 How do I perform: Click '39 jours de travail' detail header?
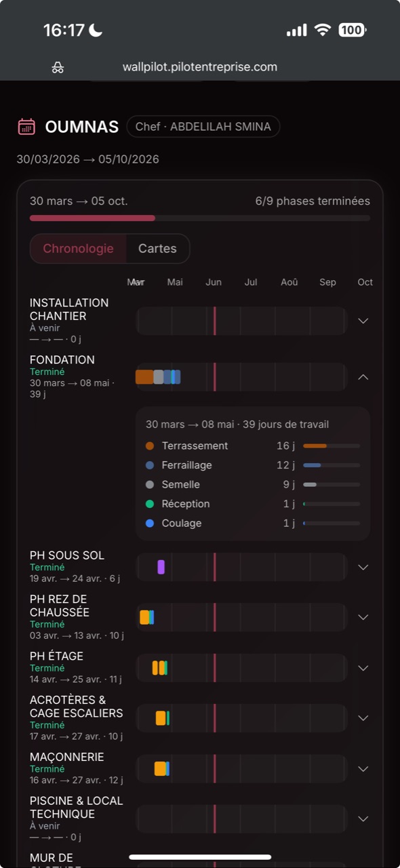(x=285, y=425)
